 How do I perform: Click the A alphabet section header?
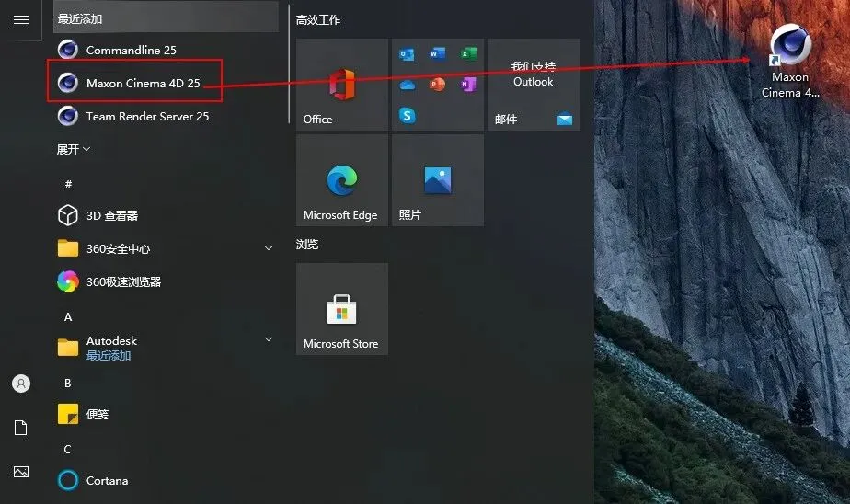(x=68, y=317)
